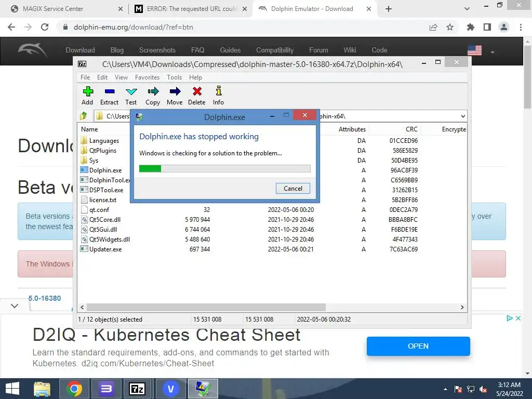Click the Add toolbar icon in 7-Zip
The height and width of the screenshot is (399, 532).
[x=87, y=91]
